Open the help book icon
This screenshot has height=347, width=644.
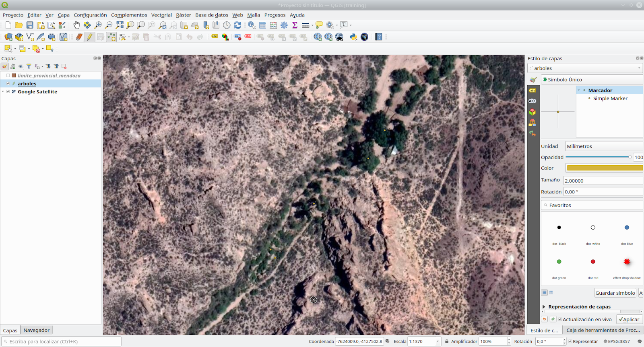tap(379, 37)
